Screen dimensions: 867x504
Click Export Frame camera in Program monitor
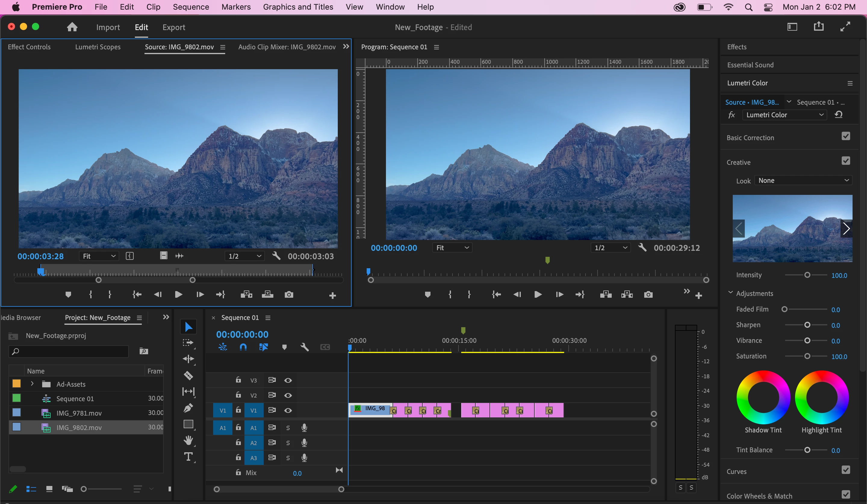[648, 295]
